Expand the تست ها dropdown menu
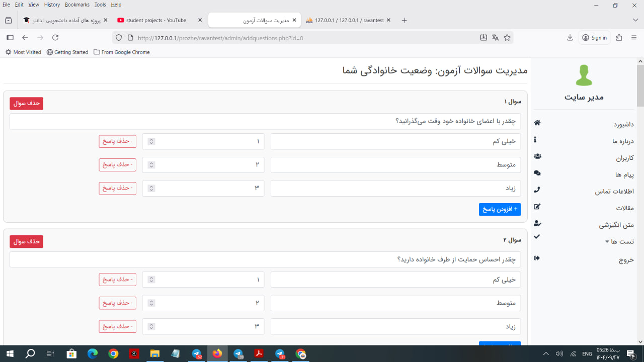This screenshot has width=644, height=362. 619,242
